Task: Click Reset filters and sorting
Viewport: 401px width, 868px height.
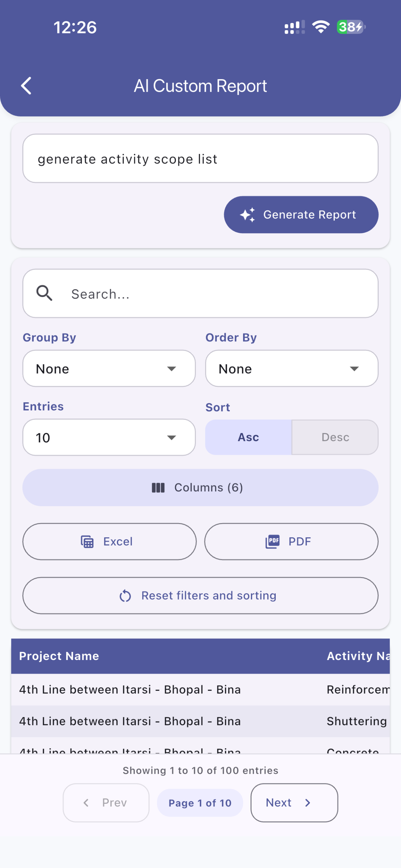Action: 200,595
